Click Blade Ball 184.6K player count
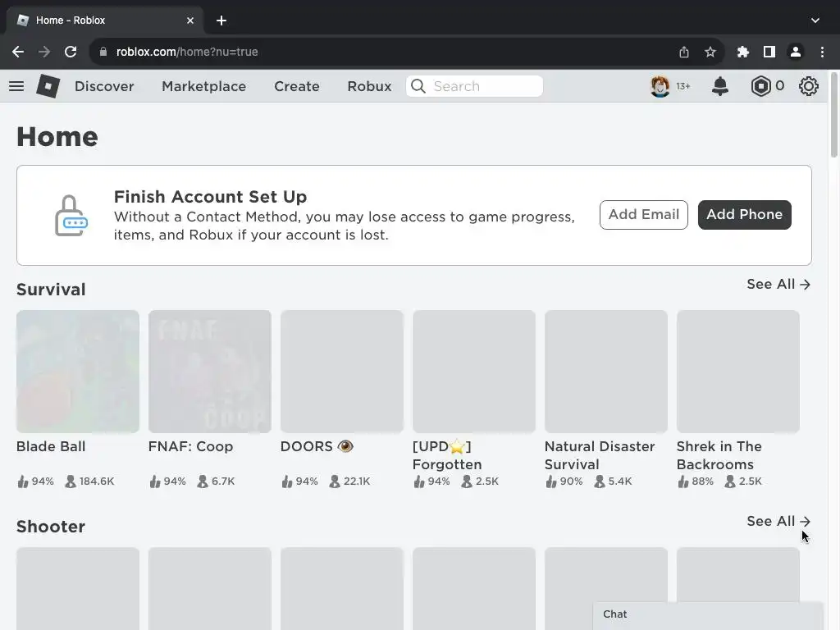Image resolution: width=840 pixels, height=630 pixels. pos(89,481)
